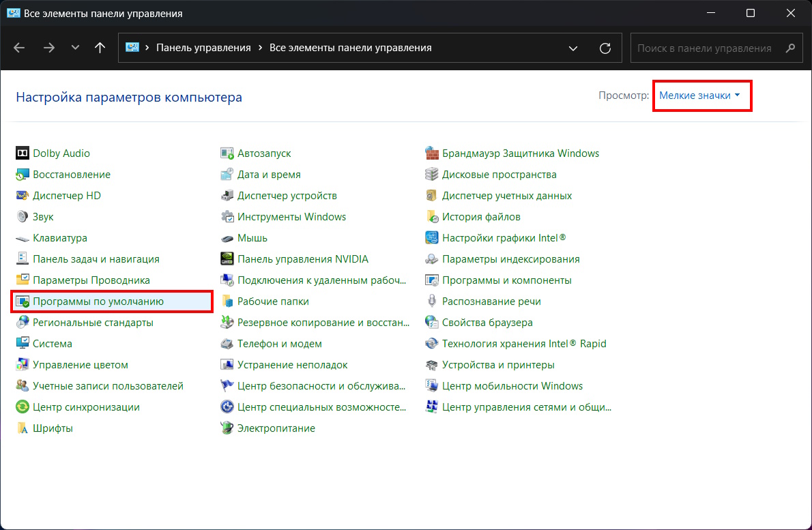Screen dimensions: 812x530
Task: Click the Брандмауэр Защитника Windows icon
Action: [432, 153]
